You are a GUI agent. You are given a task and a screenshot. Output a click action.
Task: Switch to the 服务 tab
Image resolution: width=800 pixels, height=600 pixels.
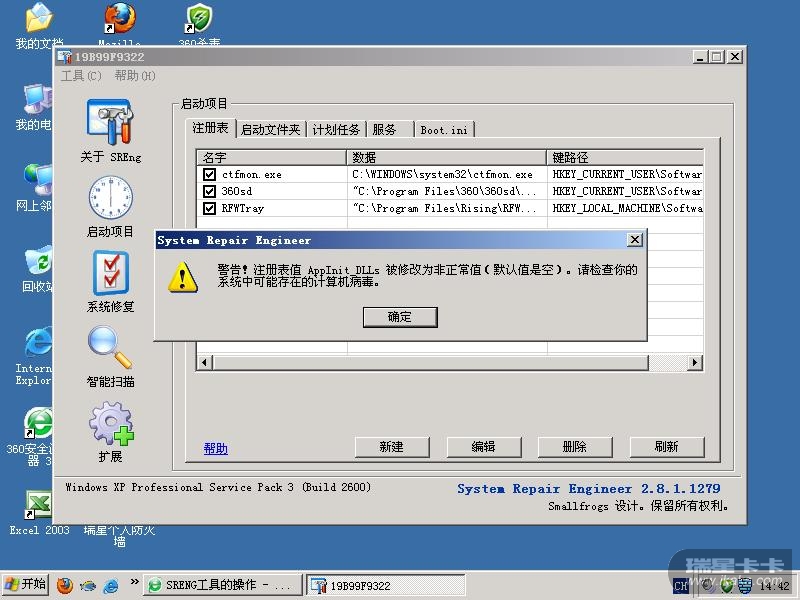[390, 130]
